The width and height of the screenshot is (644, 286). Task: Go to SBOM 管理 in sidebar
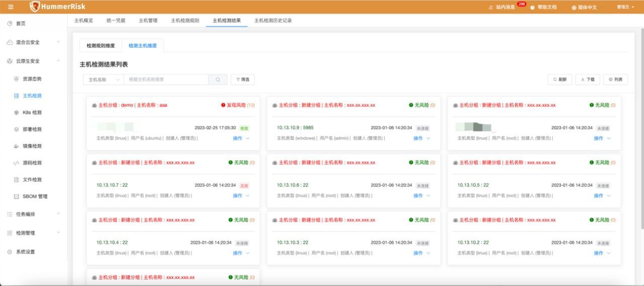34,196
